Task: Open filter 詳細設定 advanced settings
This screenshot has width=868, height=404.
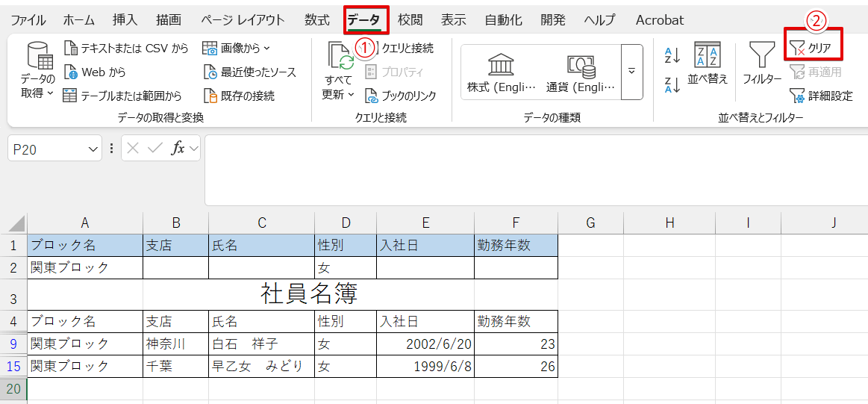Action: pos(821,96)
